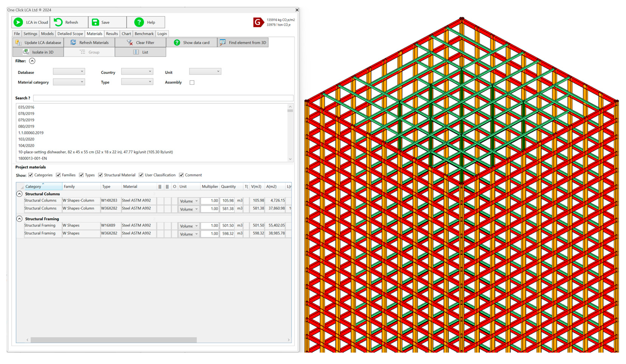Click the Quantity column header
Image resolution: width=626 pixels, height=364 pixels.
coord(231,186)
